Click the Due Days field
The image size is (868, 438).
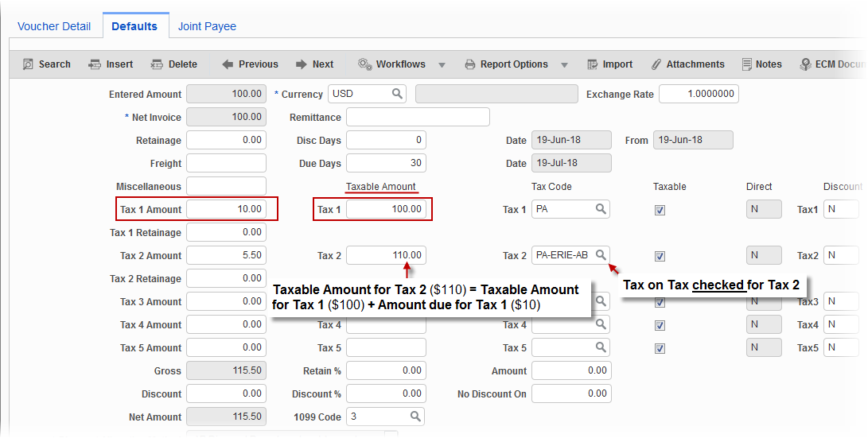point(387,163)
